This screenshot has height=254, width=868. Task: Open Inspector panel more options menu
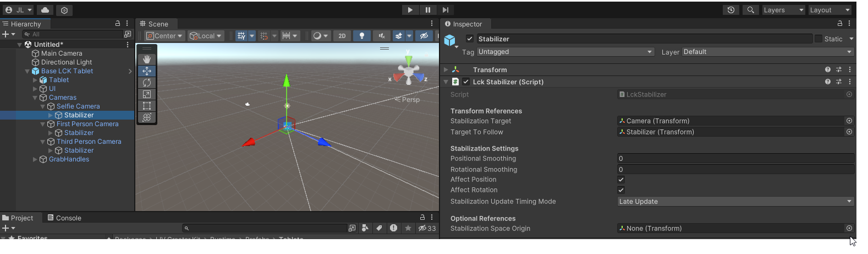(849, 24)
